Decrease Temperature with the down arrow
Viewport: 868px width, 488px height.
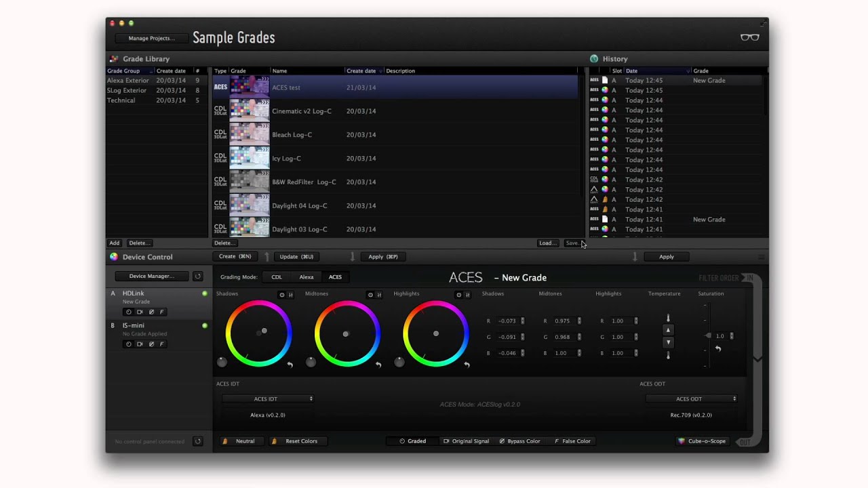[x=668, y=342]
